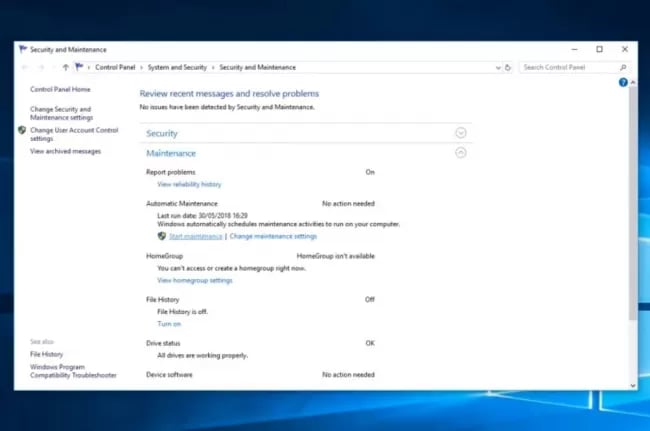Expand the Security section chevron
Viewport: 650px width, 431px height.
click(461, 133)
